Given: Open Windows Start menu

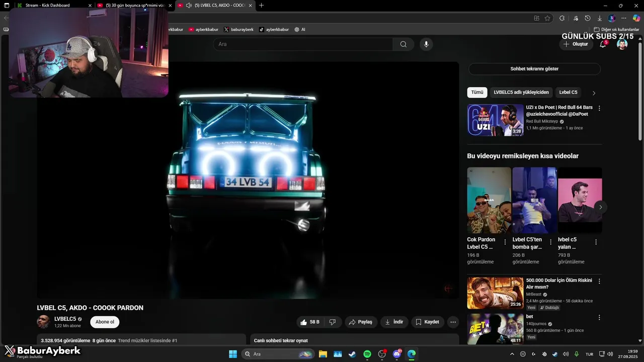Looking at the screenshot, I should pyautogui.click(x=233, y=354).
